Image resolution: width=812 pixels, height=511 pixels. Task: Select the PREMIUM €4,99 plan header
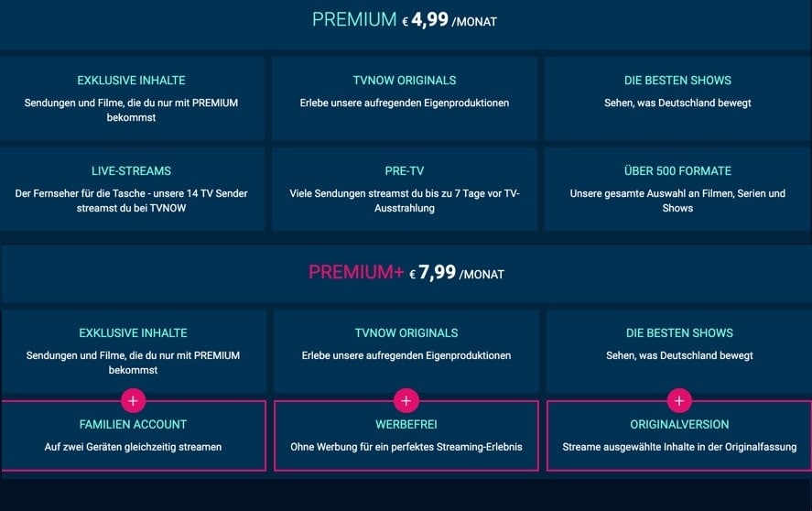405,20
